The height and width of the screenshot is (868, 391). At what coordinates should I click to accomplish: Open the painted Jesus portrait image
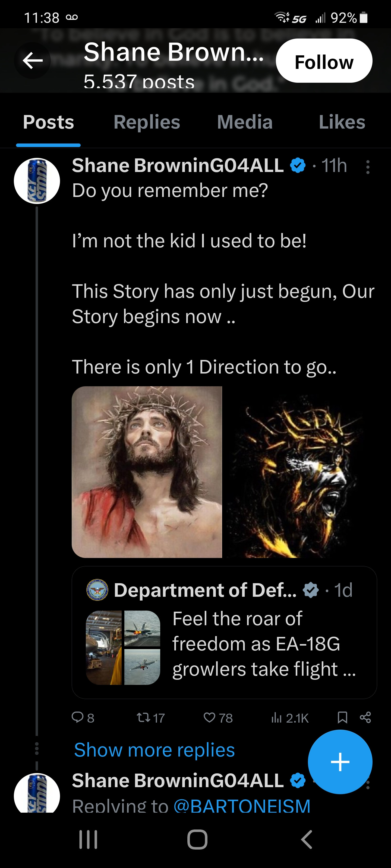(x=147, y=472)
